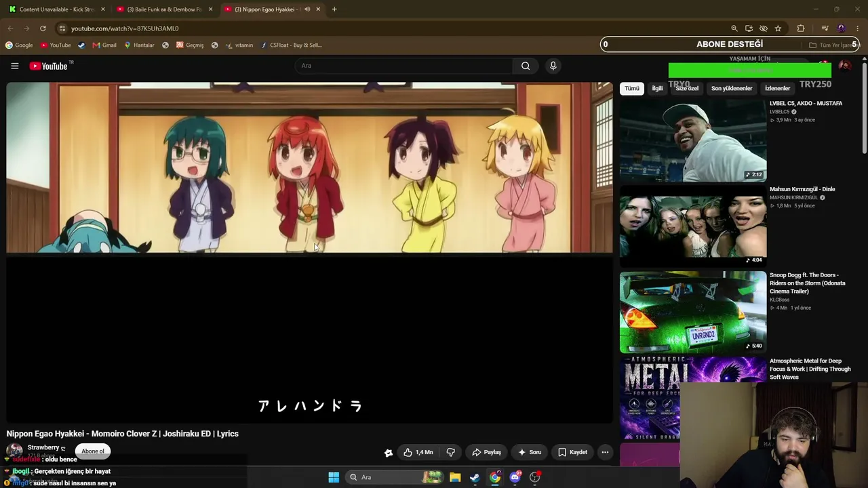Open Discord from the taskbar
868x488 pixels.
pos(515,477)
